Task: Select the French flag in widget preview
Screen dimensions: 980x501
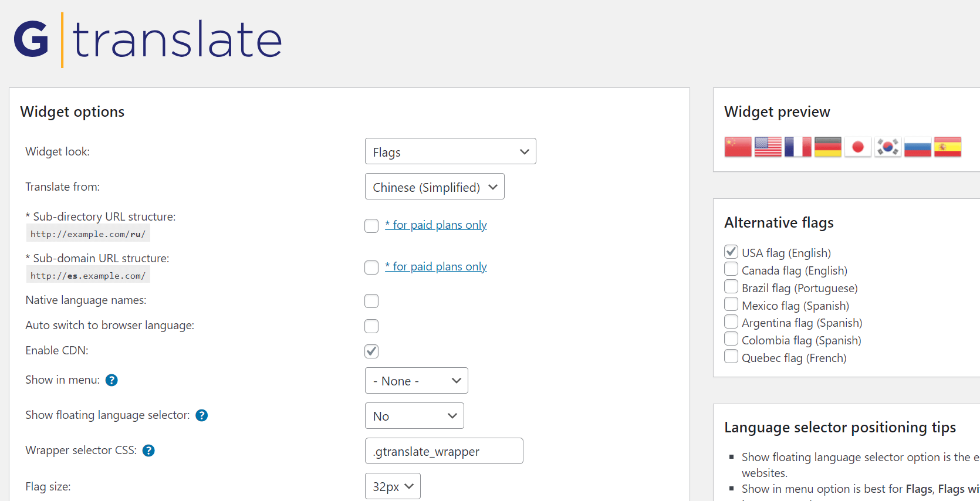Action: [x=797, y=147]
